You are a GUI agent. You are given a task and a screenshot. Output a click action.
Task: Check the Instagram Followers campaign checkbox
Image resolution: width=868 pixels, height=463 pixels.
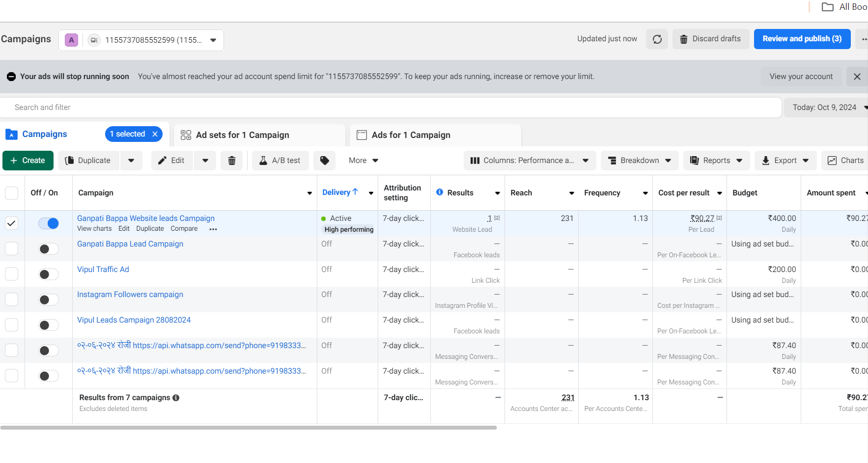tap(11, 300)
